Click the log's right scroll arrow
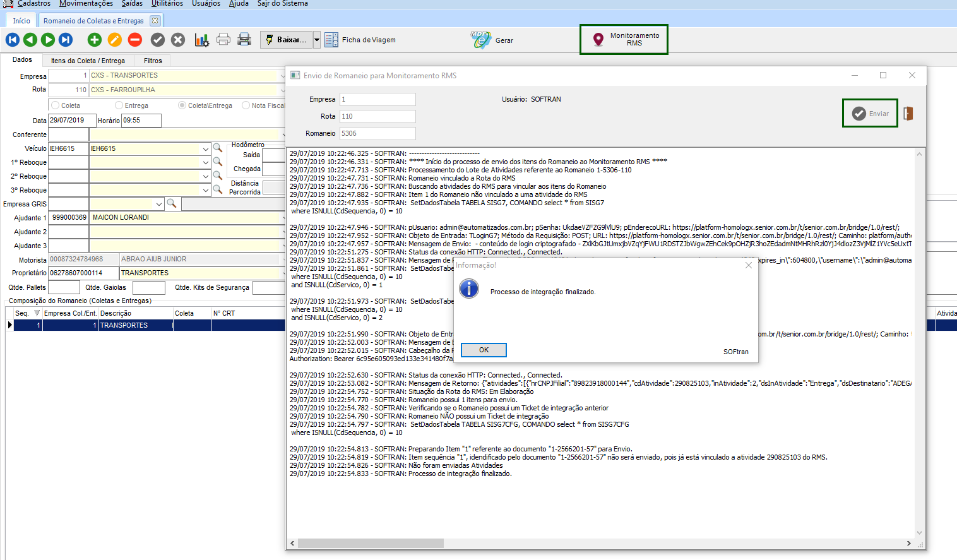This screenshot has height=560, width=957. 909,543
